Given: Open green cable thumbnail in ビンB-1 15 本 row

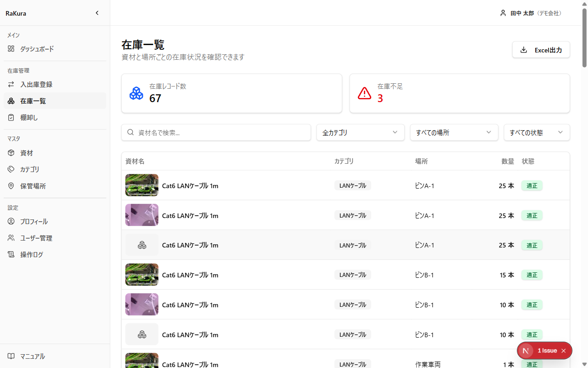Looking at the screenshot, I should pos(142,275).
